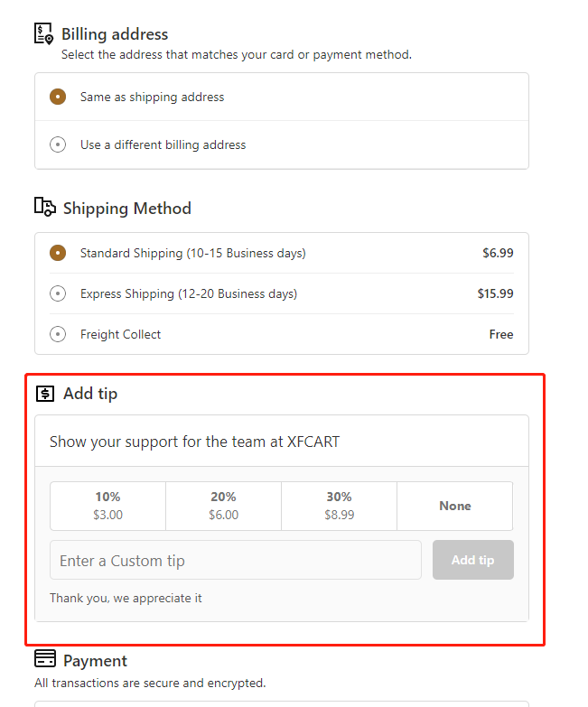Click the Free freight collect label
Screen dimensions: 588x707
tap(501, 334)
